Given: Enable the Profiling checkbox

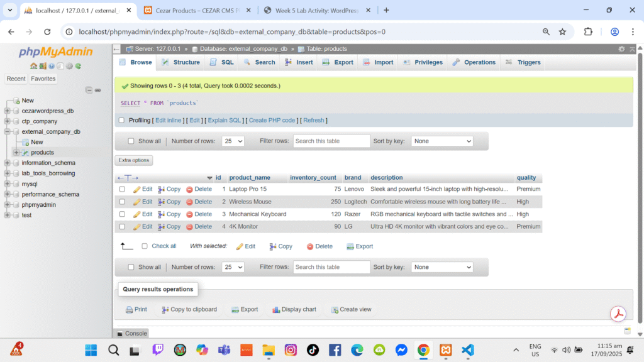Looking at the screenshot, I should (121, 120).
